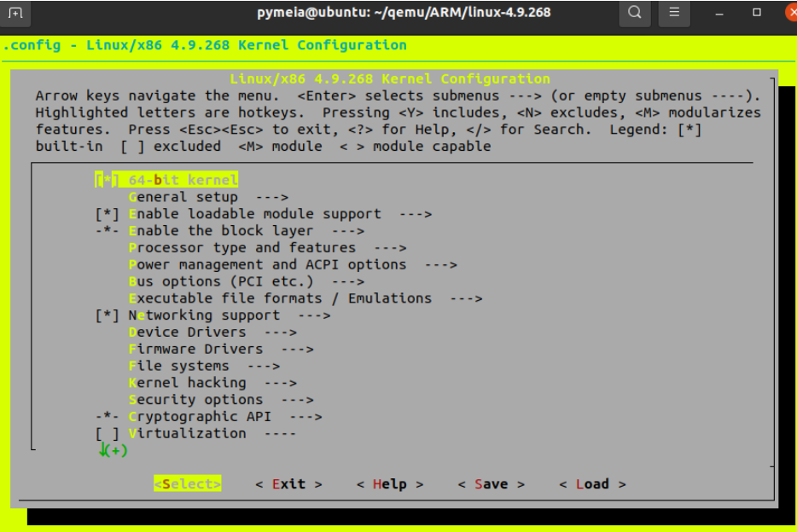This screenshot has height=532, width=797.
Task: Expand Firmware Drivers submenu arrow
Action: (x=297, y=350)
